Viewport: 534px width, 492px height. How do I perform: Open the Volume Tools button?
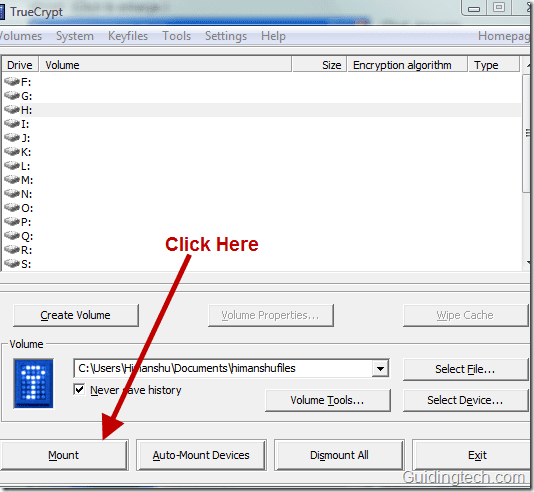point(327,400)
